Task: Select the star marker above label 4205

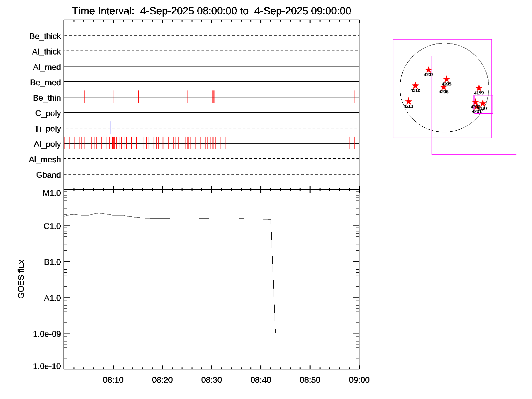Action: (447, 79)
